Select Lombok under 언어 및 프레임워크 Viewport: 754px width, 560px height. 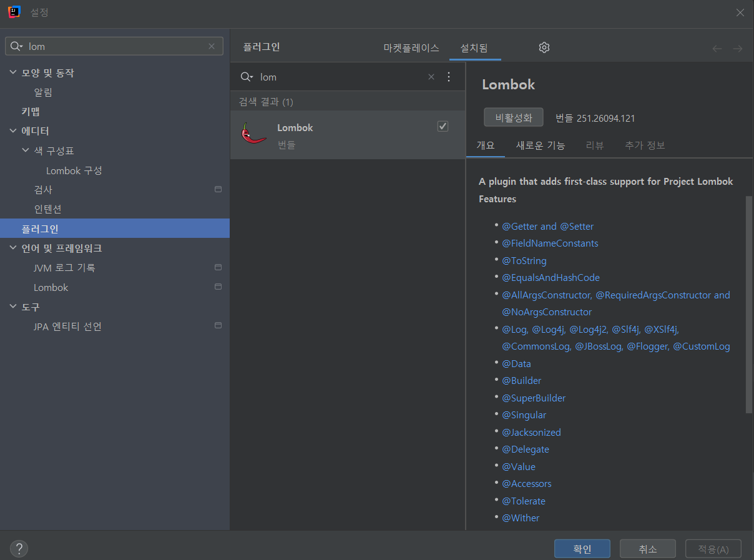pos(51,287)
